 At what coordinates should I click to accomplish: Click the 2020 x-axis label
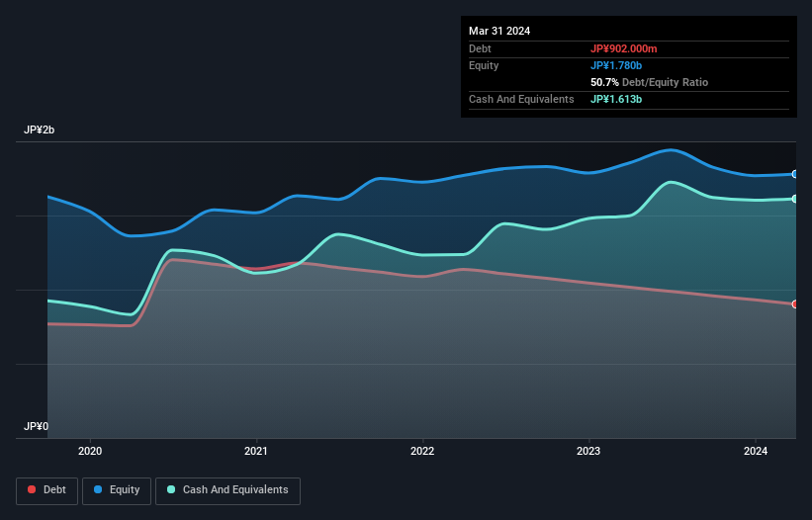(x=90, y=451)
